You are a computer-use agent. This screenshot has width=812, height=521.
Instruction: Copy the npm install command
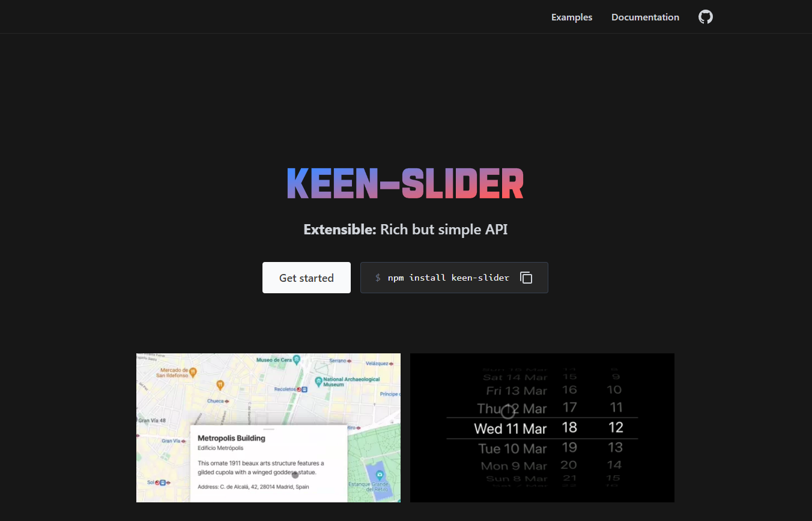tap(526, 278)
